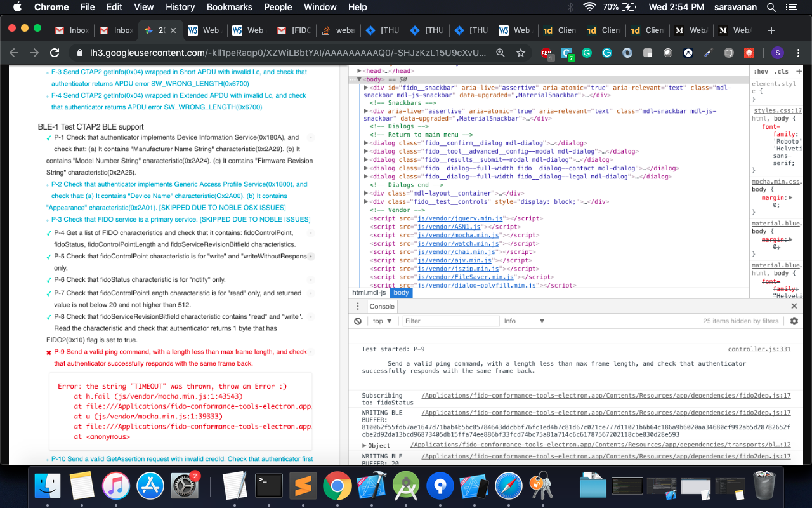Select the [FIDO Gmail browser tab

tap(294, 30)
